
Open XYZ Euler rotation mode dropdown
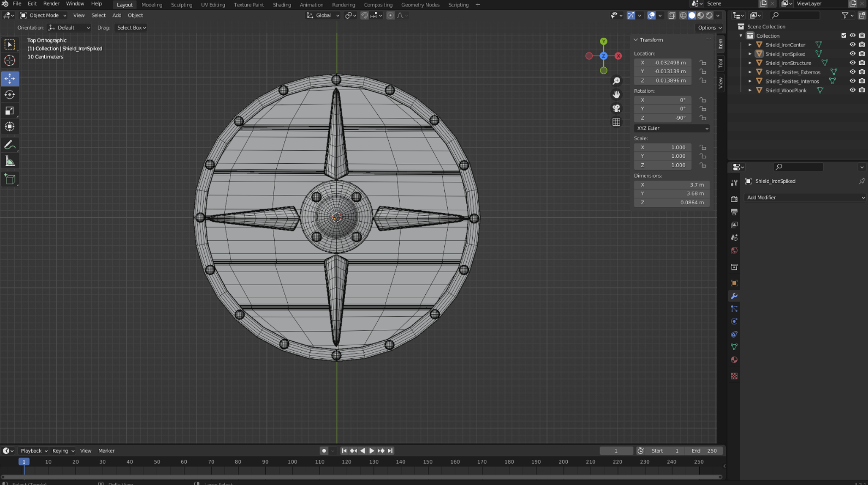[672, 128]
